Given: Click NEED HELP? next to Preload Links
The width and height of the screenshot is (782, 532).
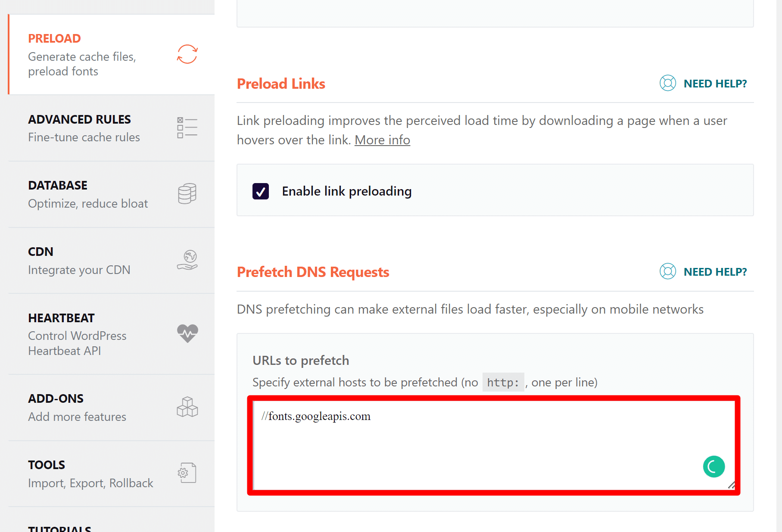Looking at the screenshot, I should (x=716, y=83).
